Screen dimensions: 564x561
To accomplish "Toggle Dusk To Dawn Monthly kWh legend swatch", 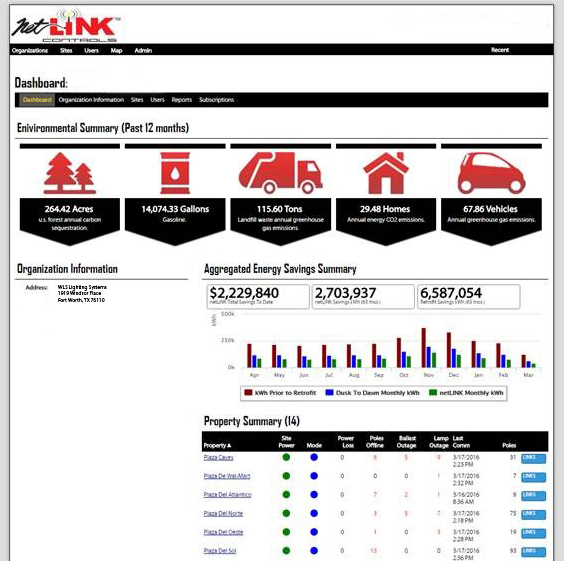I will 329,392.
